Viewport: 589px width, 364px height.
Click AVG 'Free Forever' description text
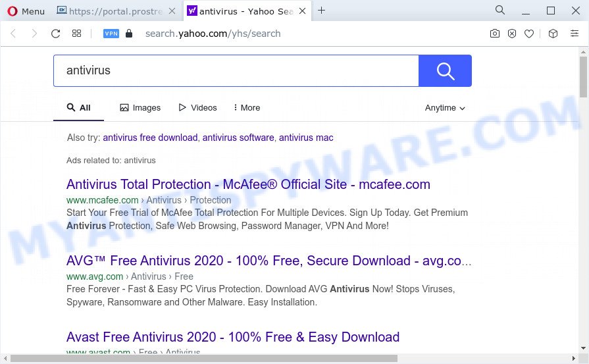pyautogui.click(x=261, y=296)
